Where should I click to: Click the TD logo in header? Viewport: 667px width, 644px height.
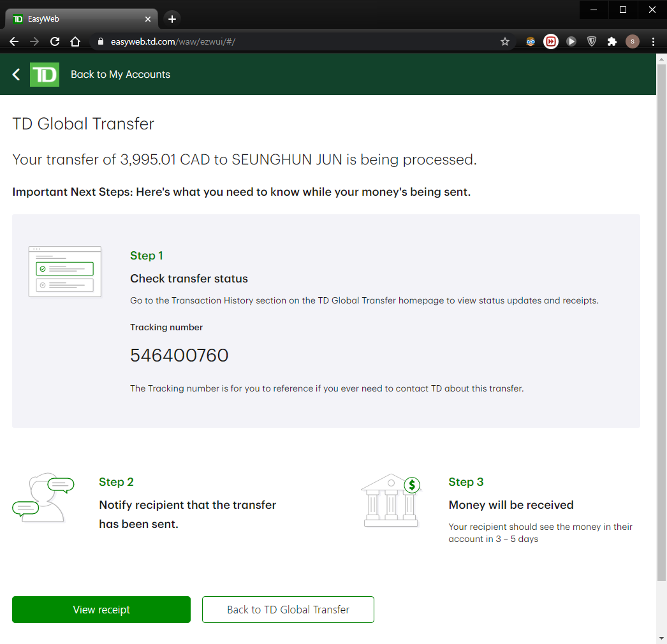pyautogui.click(x=45, y=75)
